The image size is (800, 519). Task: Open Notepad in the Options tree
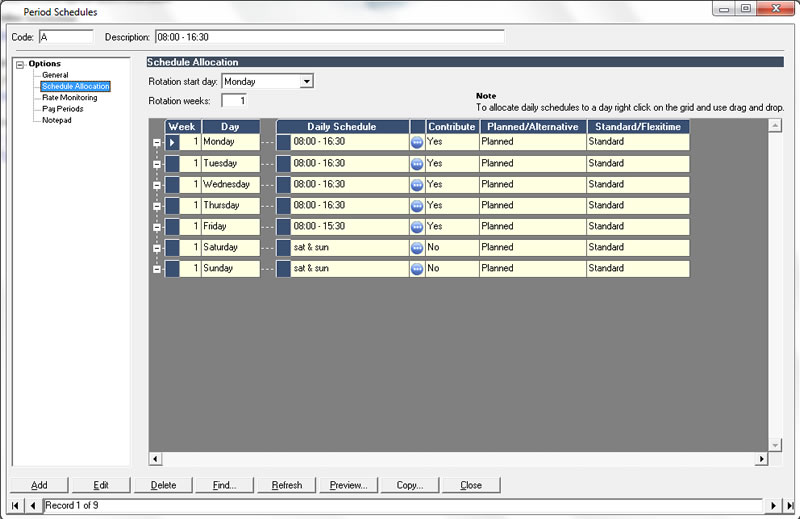point(57,120)
